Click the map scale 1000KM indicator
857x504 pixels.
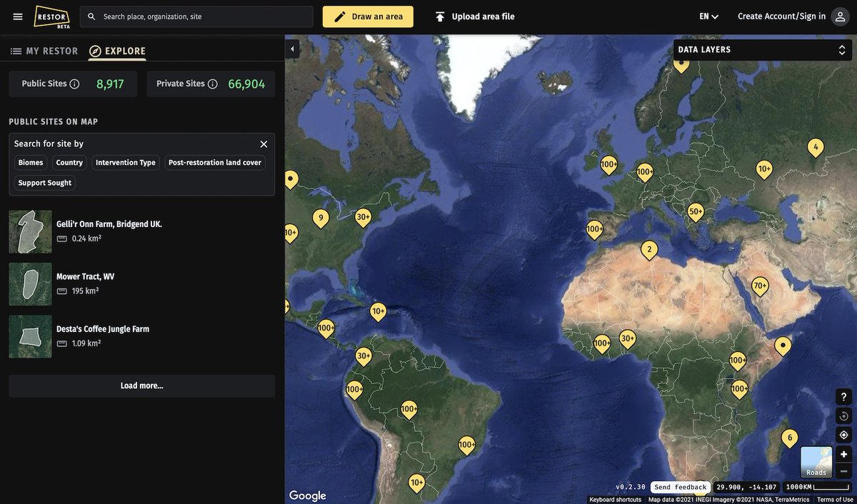coord(817,487)
